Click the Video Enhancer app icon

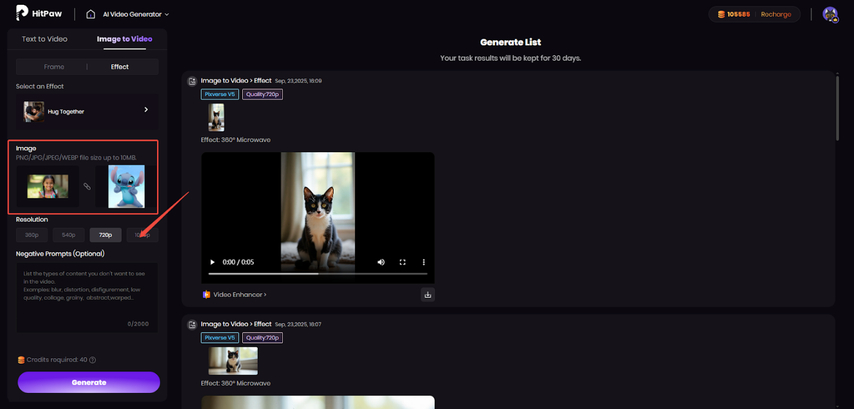pos(206,295)
